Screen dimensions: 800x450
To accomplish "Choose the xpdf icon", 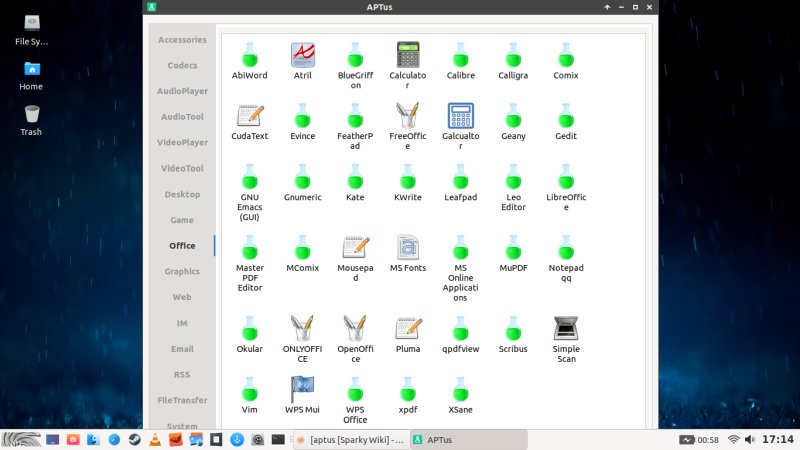I will click(408, 389).
